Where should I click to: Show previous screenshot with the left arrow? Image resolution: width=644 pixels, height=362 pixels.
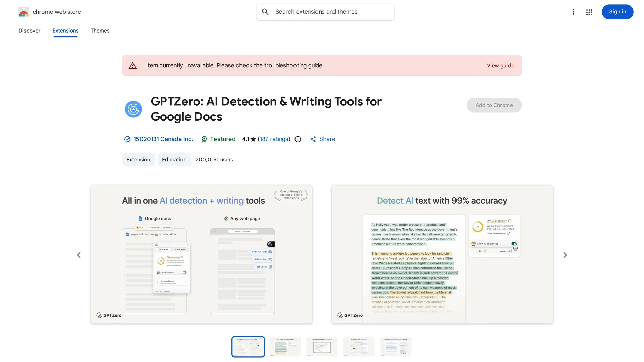pos(79,255)
